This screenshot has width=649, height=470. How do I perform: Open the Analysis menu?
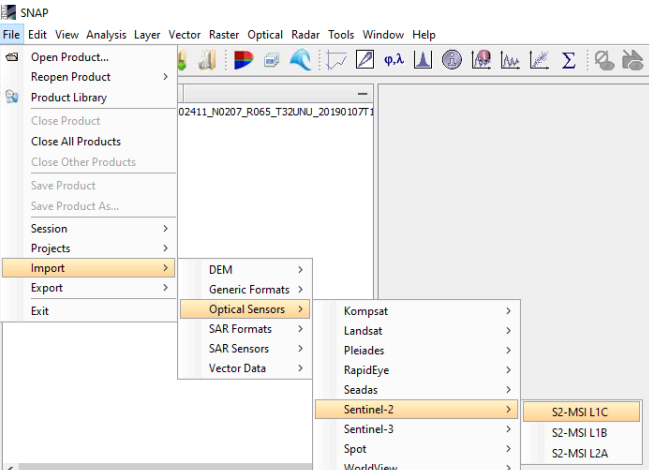click(106, 35)
